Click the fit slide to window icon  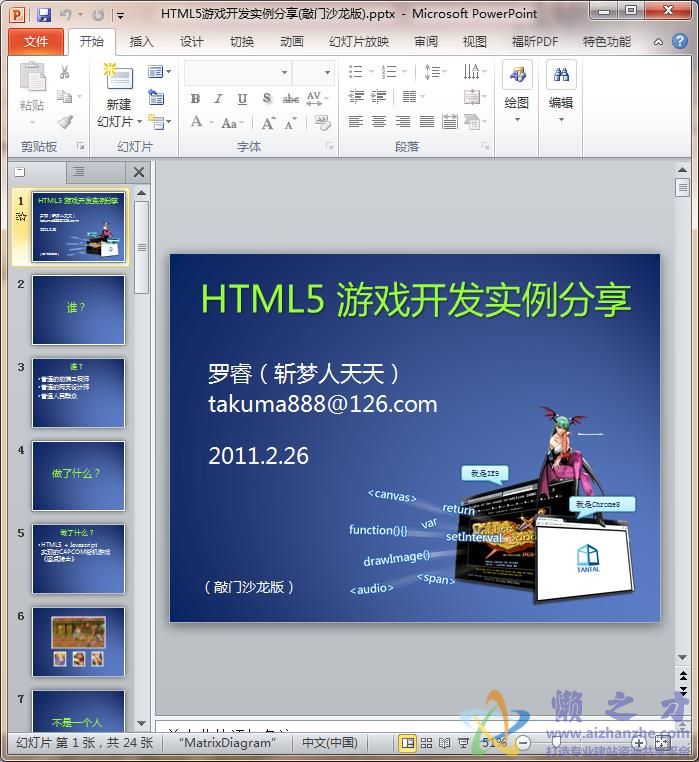pyautogui.click(x=663, y=743)
